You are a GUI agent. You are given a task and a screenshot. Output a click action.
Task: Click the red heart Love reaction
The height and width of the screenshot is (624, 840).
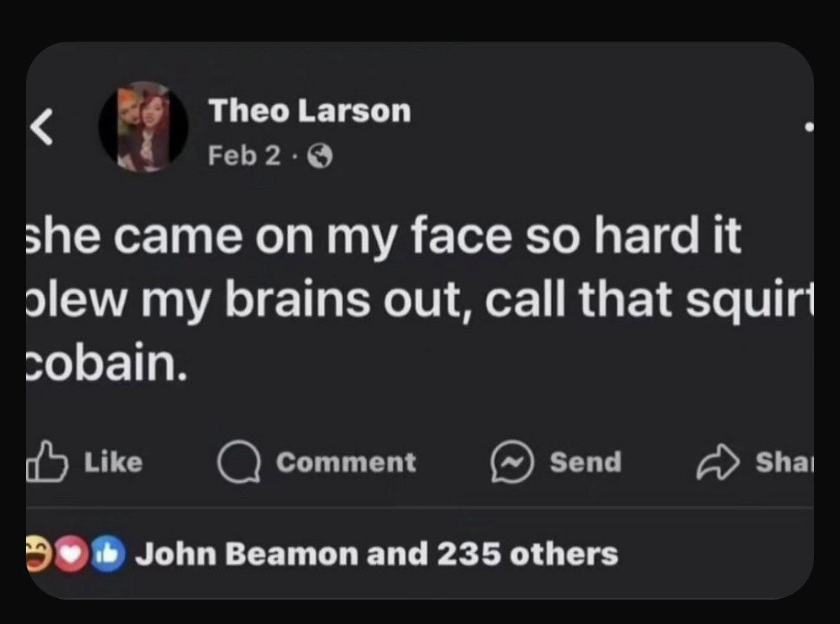(72, 554)
